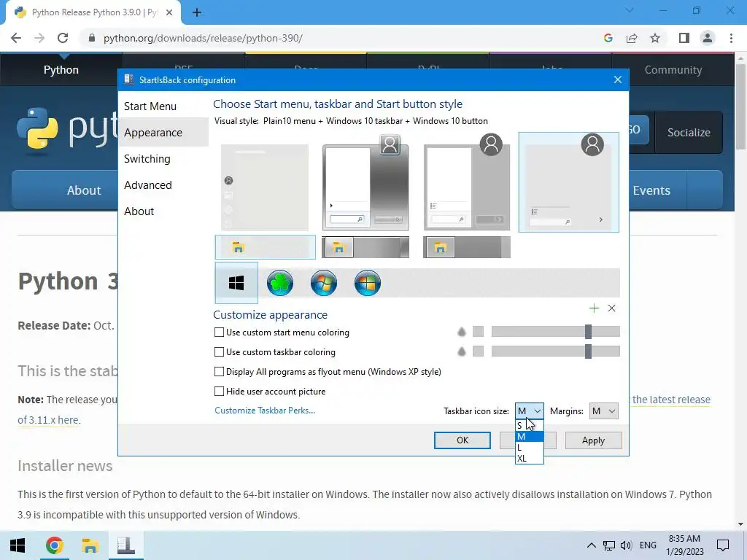
Task: Click the start menu color swatch box
Action: click(478, 332)
